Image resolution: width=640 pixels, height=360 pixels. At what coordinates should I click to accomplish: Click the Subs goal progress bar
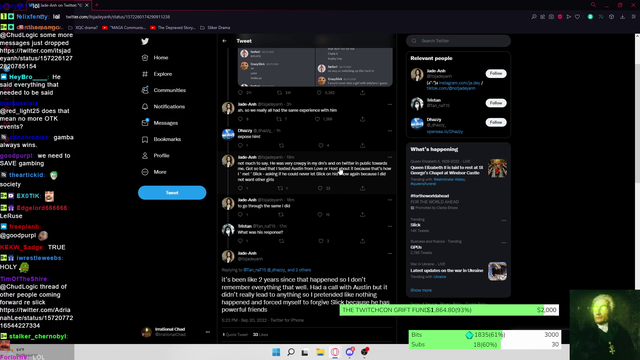point(485,344)
